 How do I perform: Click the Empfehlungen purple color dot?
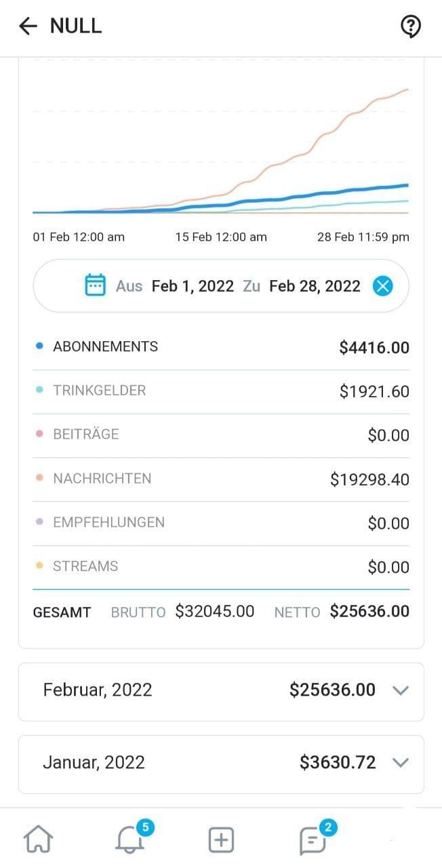39,523
